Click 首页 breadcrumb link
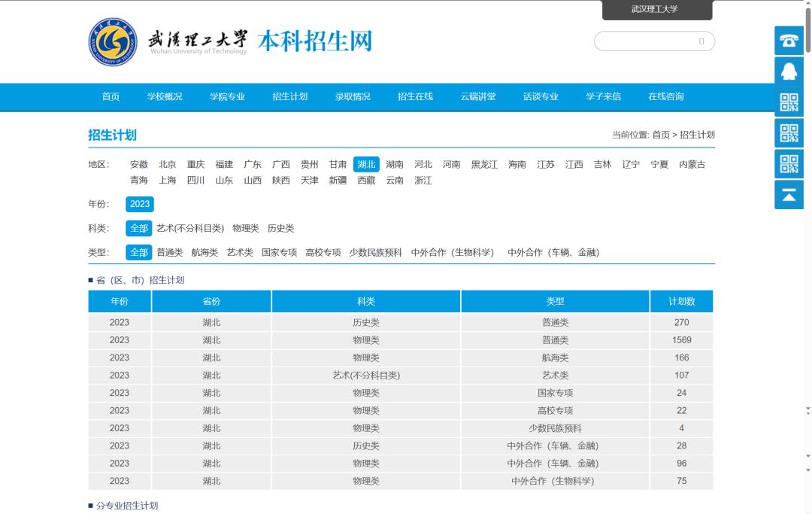This screenshot has width=812, height=514. pyautogui.click(x=660, y=135)
